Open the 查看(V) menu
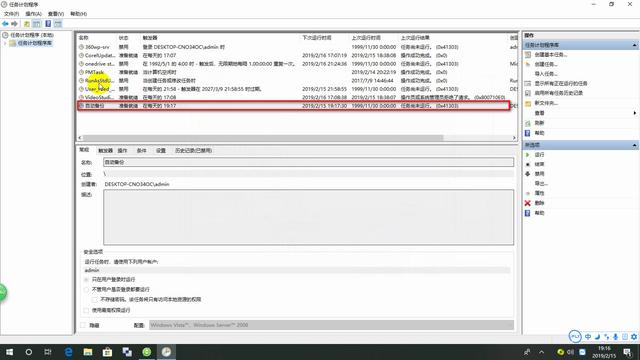Image resolution: width=640 pixels, height=360 pixels. 56,14
